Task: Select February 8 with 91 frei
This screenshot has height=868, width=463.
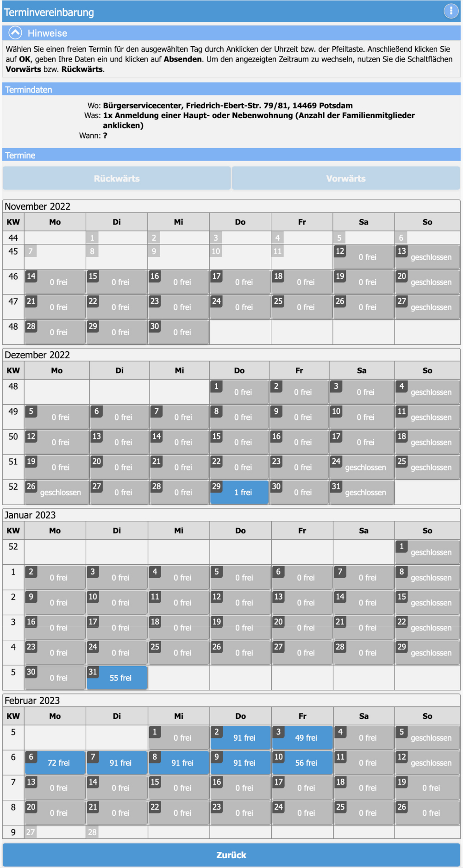Action: [179, 762]
